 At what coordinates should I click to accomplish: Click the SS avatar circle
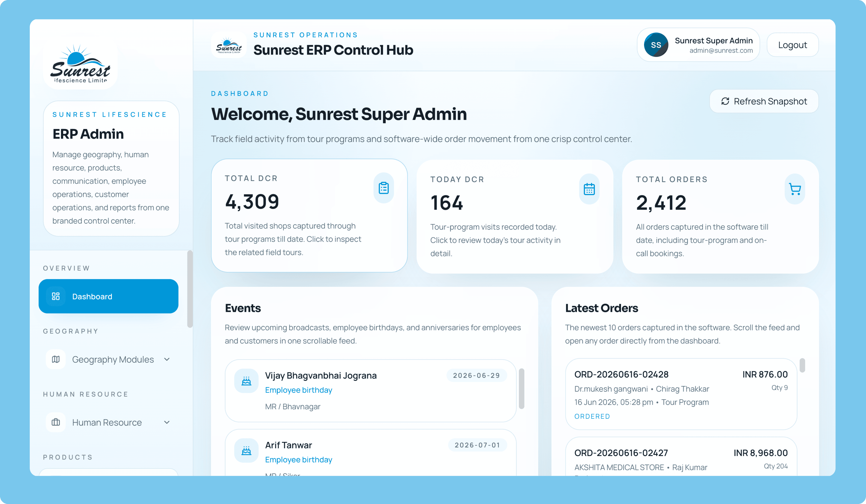(656, 45)
